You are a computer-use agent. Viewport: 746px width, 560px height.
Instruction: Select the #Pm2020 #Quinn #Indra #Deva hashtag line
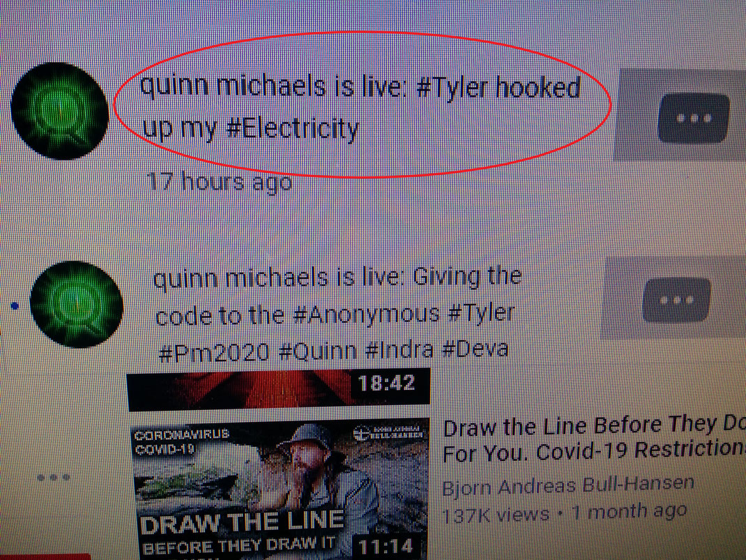[333, 351]
